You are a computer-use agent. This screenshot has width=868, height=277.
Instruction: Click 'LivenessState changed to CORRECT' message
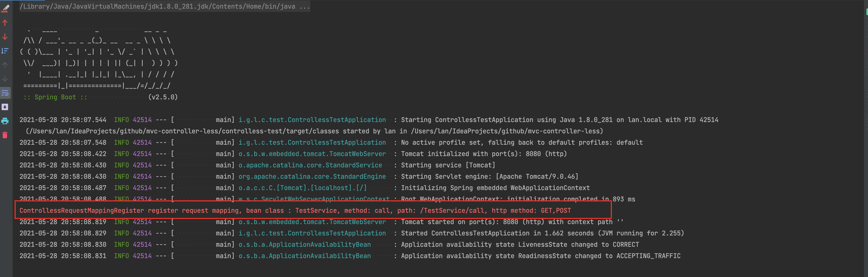(520, 245)
